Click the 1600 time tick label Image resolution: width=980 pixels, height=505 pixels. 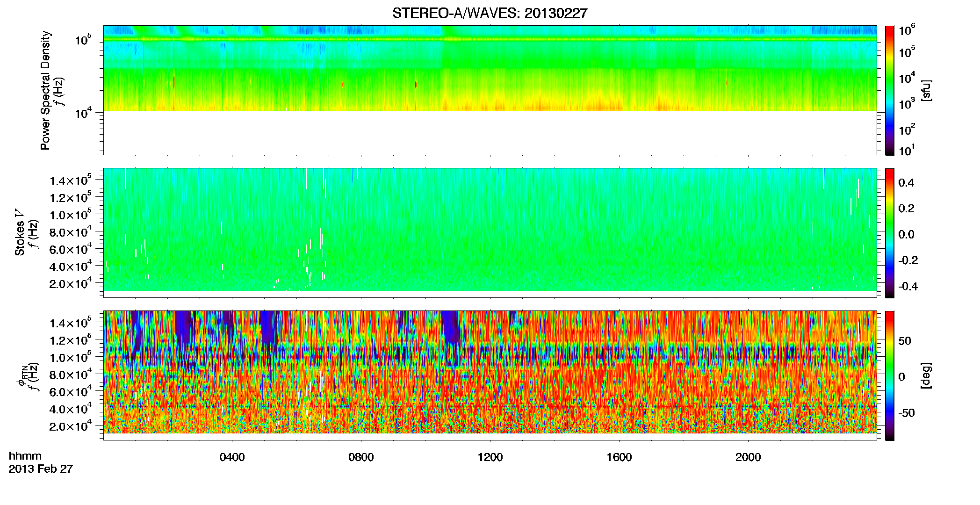pos(619,457)
